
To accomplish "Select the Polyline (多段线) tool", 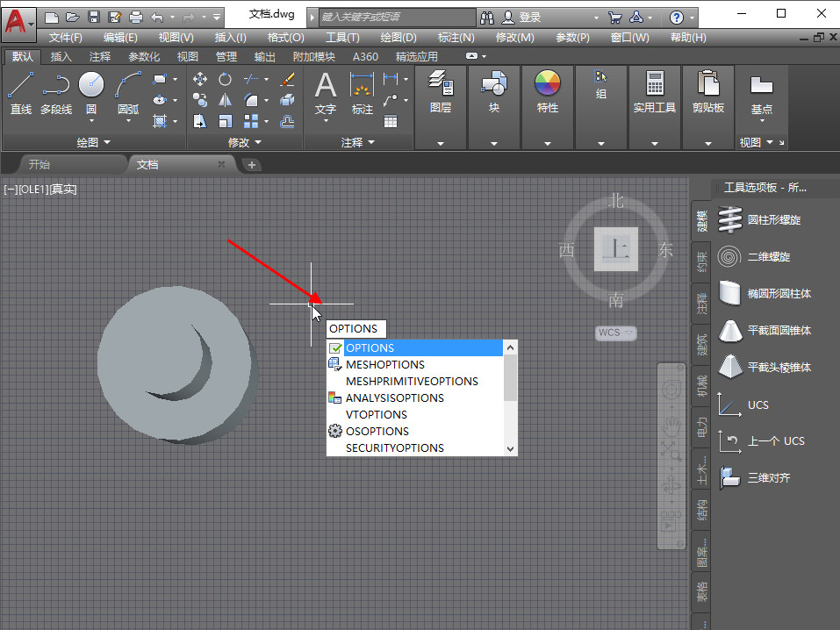I will click(x=55, y=93).
